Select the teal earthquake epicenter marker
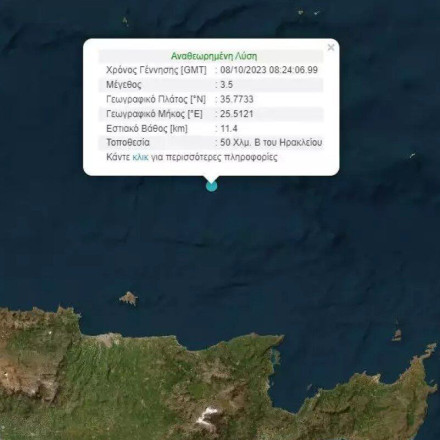440x440 pixels. point(212,186)
